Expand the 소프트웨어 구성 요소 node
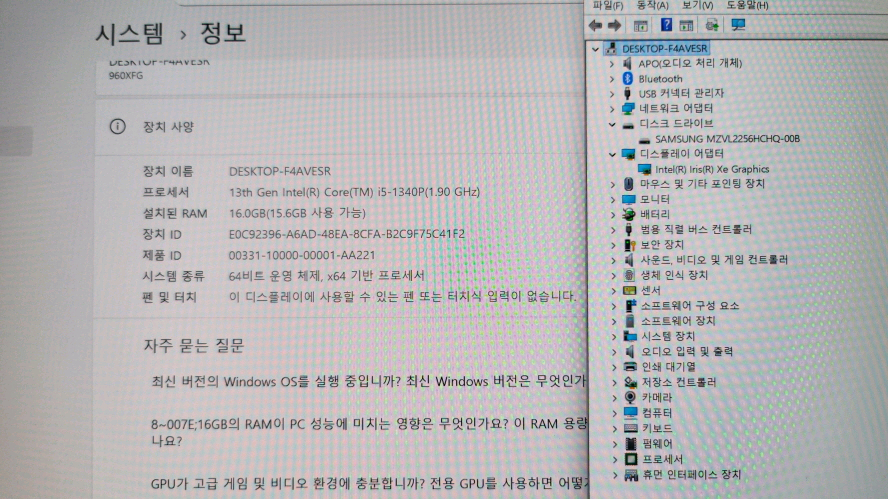Viewport: 888px width, 499px height. [614, 306]
